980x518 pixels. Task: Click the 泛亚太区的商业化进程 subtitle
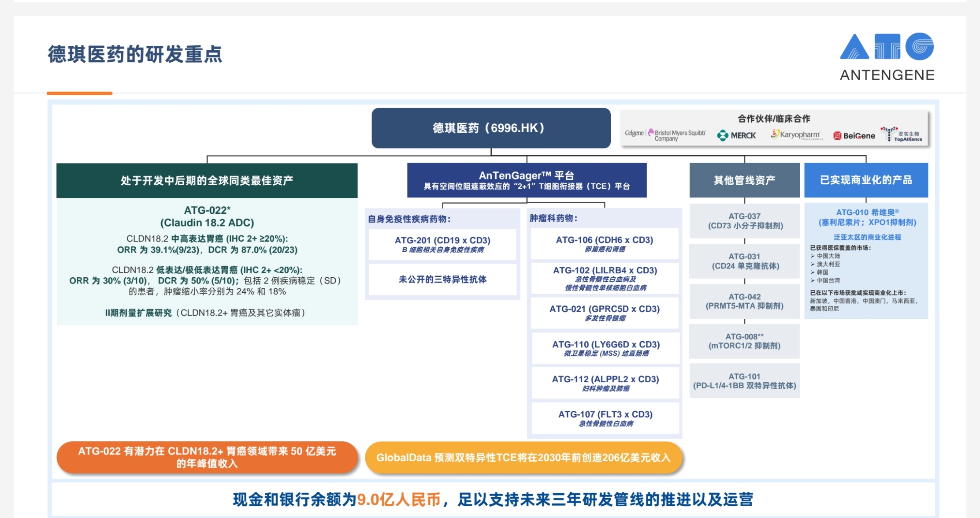point(867,237)
